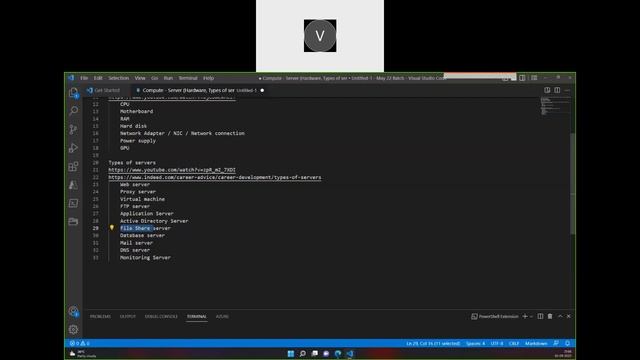Image resolution: width=640 pixels, height=360 pixels.
Task: Open editor More Actions ellipsis
Action: [567, 90]
